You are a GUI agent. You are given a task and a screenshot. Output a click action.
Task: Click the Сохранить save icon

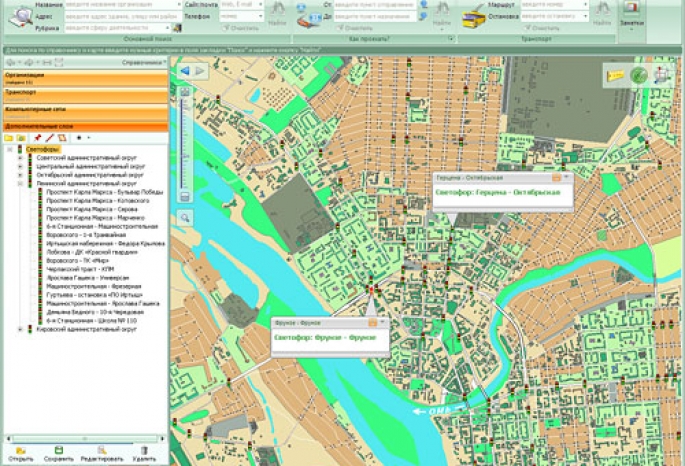[x=59, y=450]
